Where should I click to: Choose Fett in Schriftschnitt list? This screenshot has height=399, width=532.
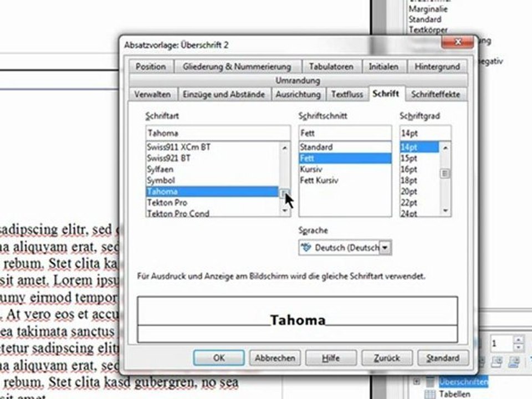pos(345,158)
